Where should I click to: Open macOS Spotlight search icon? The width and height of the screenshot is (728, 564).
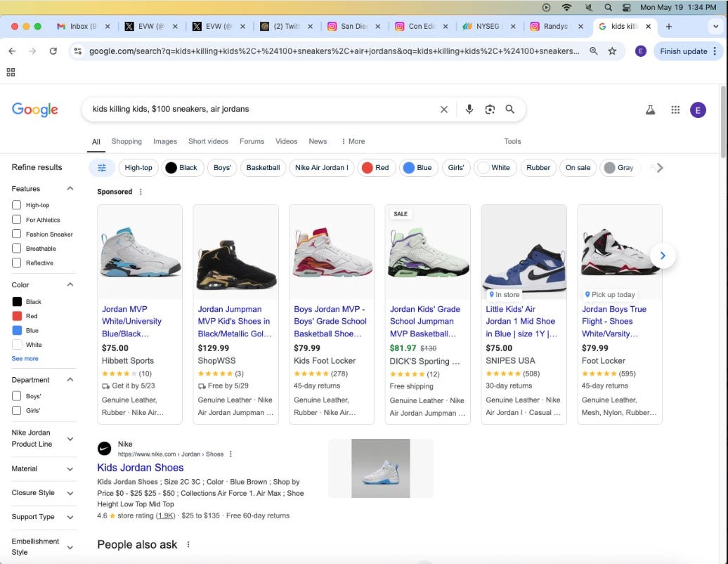click(x=609, y=8)
